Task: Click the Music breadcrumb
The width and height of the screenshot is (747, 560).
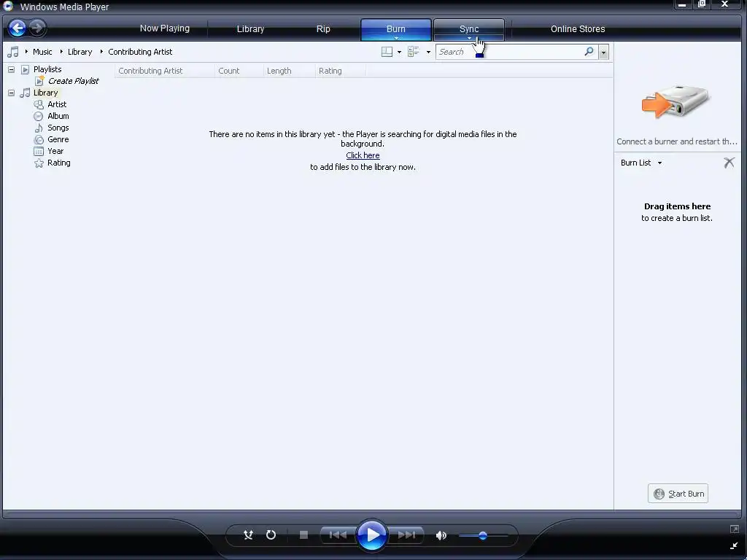Action: pos(42,52)
